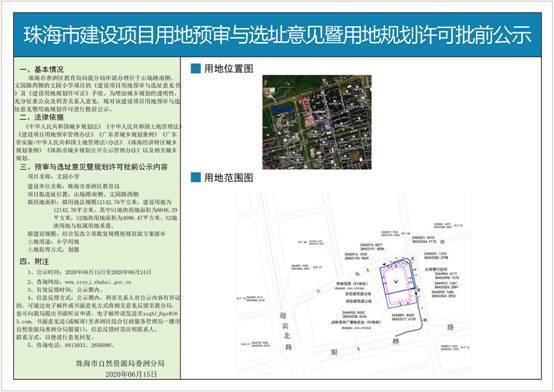
Task: Click the 公示时间 date range line
Action: [x=90, y=272]
